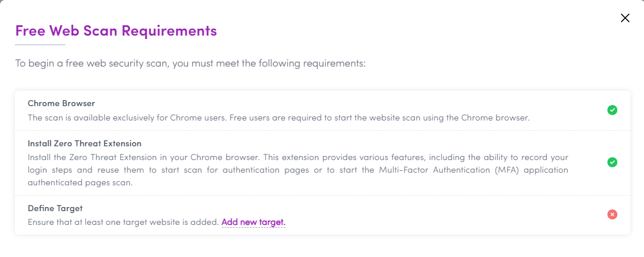
Task: Click the Define Target requirement row
Action: point(323,215)
